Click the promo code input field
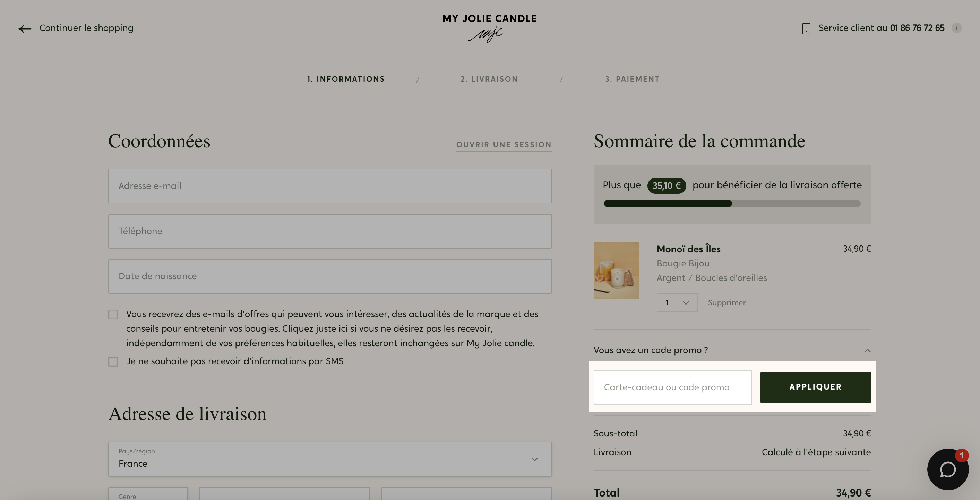 [673, 387]
